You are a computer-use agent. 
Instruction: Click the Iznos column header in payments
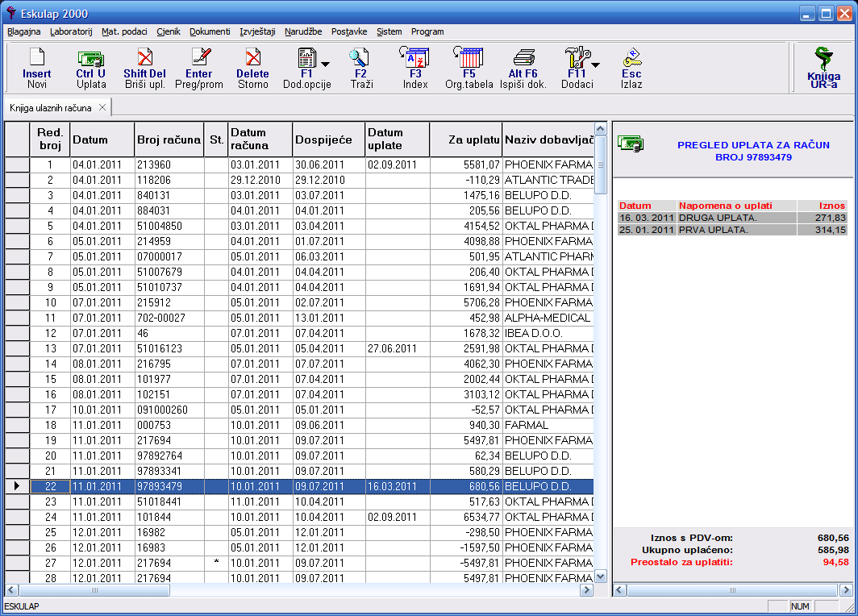pos(823,206)
